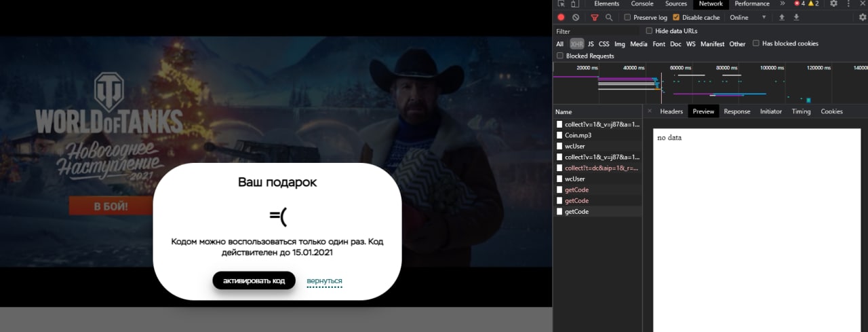Click the "no data" preview text

(x=669, y=138)
